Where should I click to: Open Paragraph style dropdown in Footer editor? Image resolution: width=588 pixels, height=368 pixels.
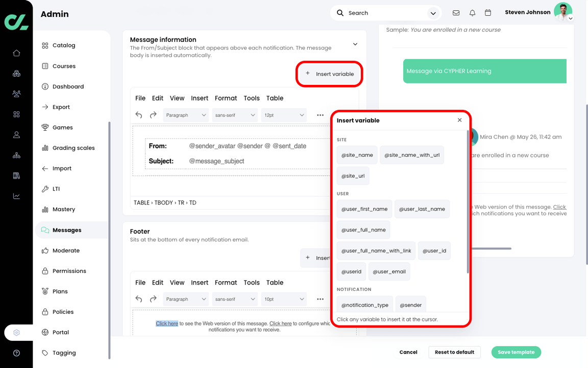tap(186, 299)
